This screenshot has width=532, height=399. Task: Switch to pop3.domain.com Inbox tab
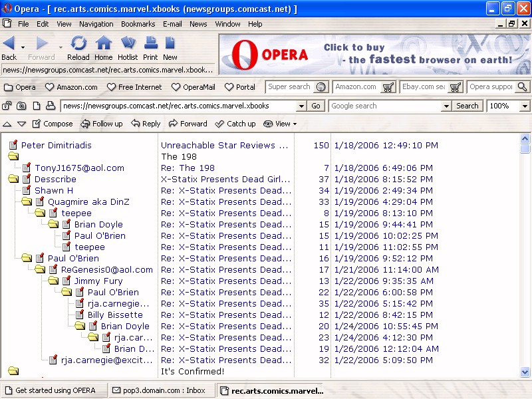click(x=162, y=390)
